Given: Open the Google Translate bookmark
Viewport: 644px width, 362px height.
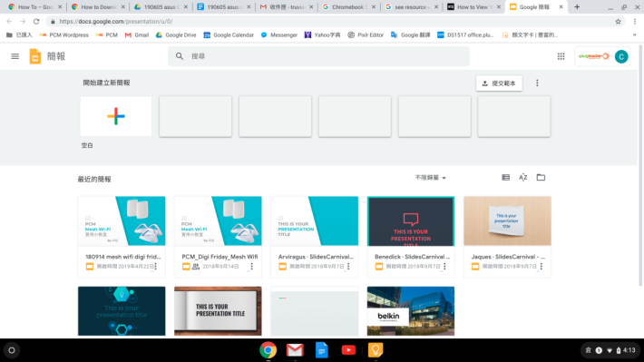Looking at the screenshot, I should (410, 34).
